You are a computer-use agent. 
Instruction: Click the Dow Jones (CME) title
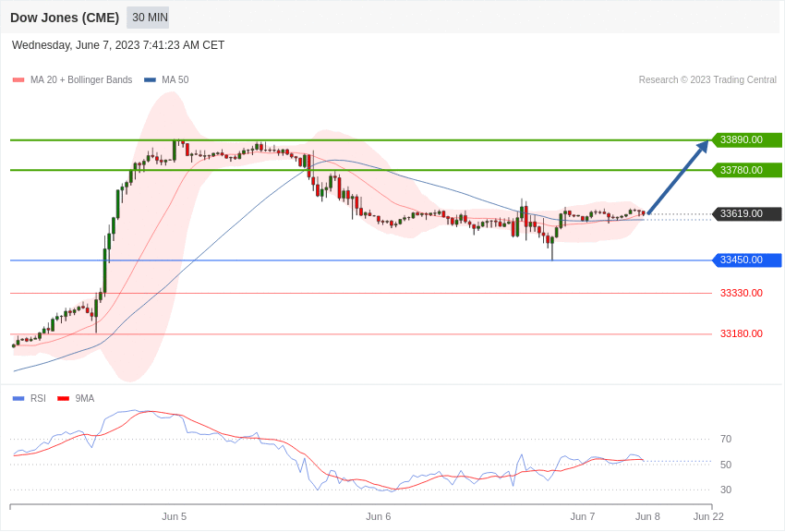tap(65, 18)
